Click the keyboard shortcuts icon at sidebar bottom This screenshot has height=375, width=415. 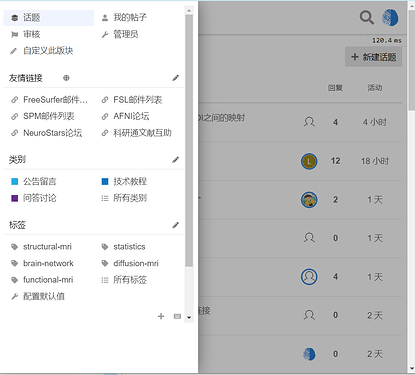[177, 316]
